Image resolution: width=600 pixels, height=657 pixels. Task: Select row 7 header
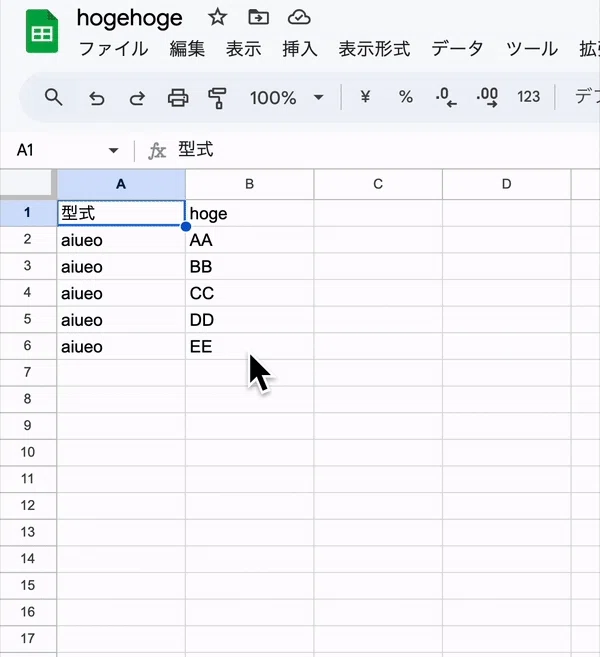28,372
